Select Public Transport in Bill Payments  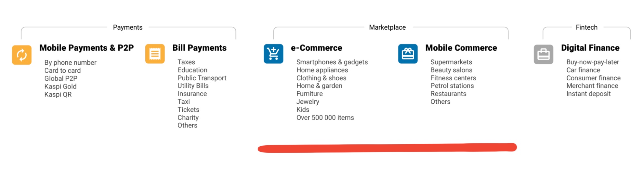click(x=202, y=78)
